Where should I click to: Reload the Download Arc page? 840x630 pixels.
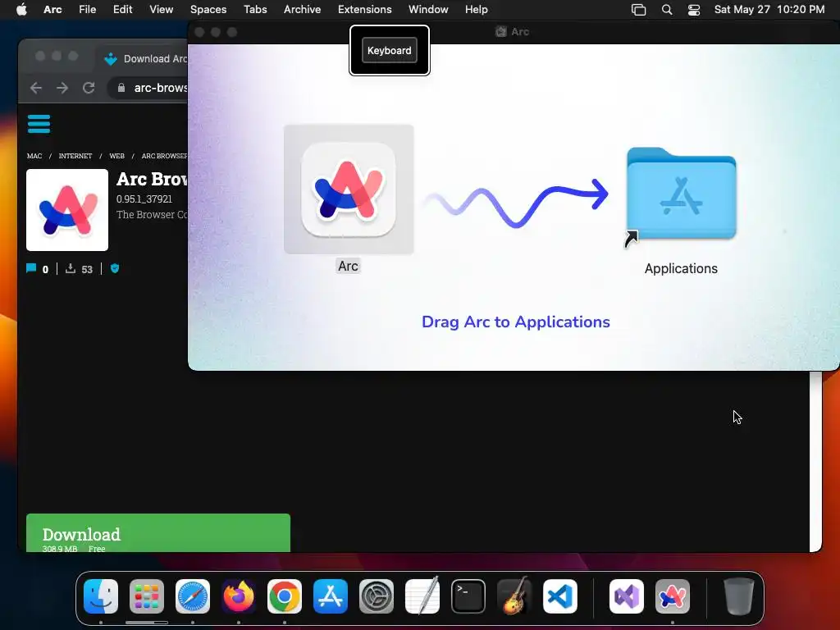click(89, 88)
